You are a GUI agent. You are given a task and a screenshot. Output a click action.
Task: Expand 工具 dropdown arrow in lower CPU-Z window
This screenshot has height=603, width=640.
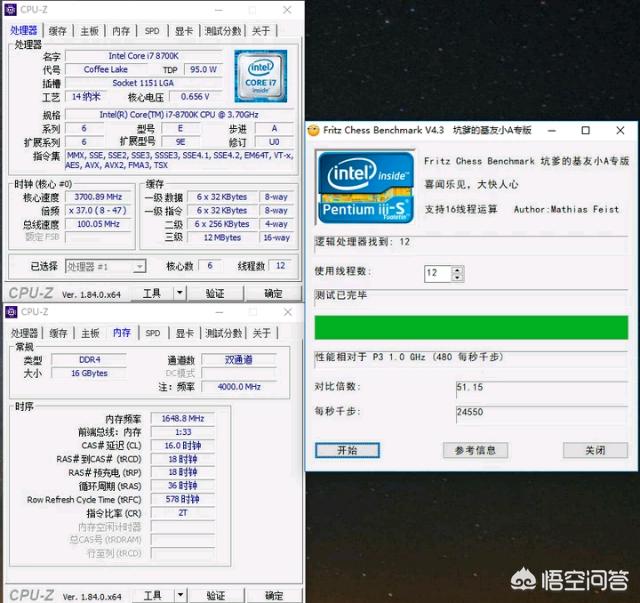(180, 596)
